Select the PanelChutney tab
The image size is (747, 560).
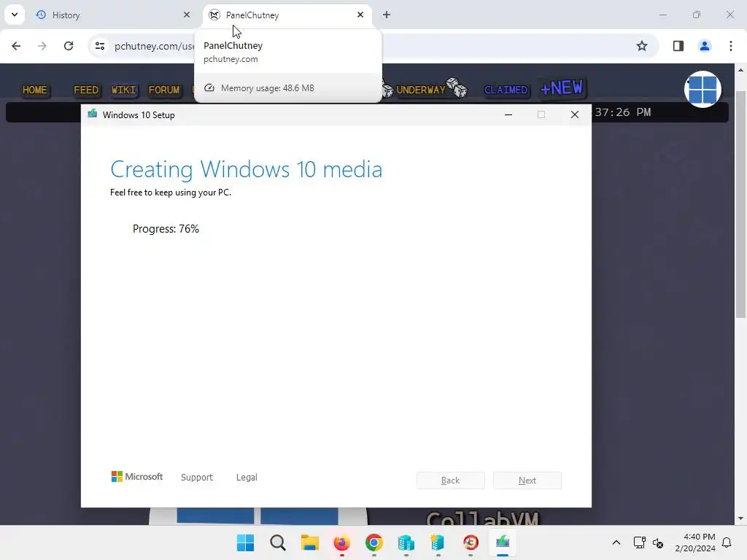pyautogui.click(x=287, y=15)
